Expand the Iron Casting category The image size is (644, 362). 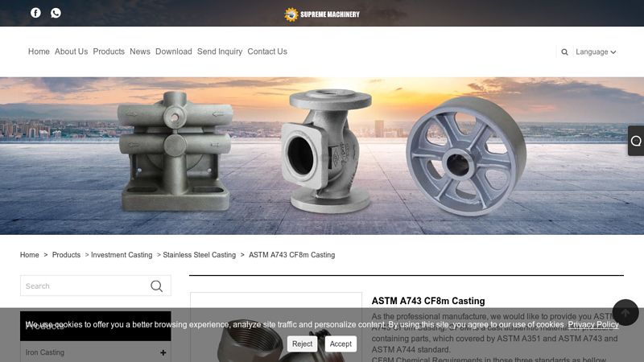click(163, 352)
